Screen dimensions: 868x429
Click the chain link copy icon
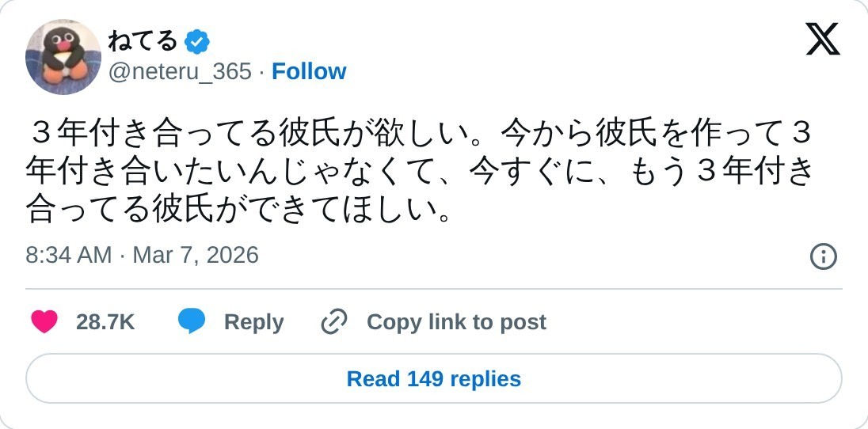(334, 322)
